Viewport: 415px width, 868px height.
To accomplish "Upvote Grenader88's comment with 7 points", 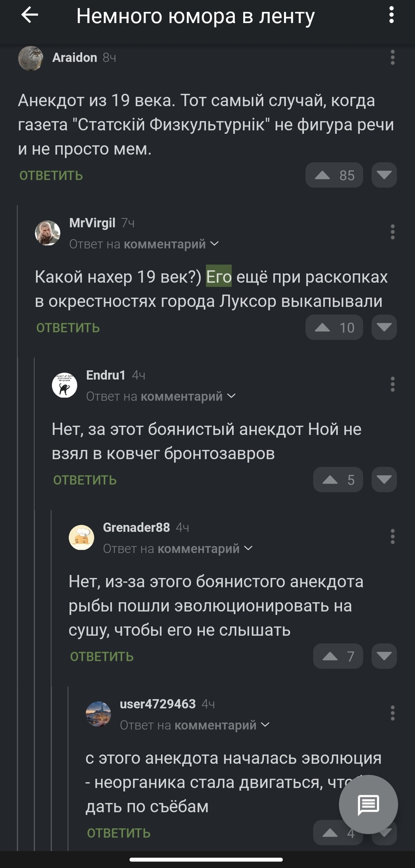I will point(338,656).
